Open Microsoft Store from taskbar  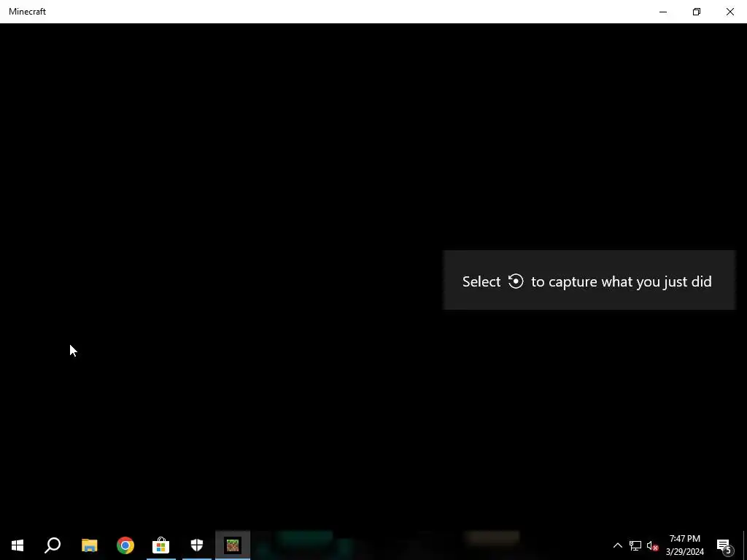[161, 545]
